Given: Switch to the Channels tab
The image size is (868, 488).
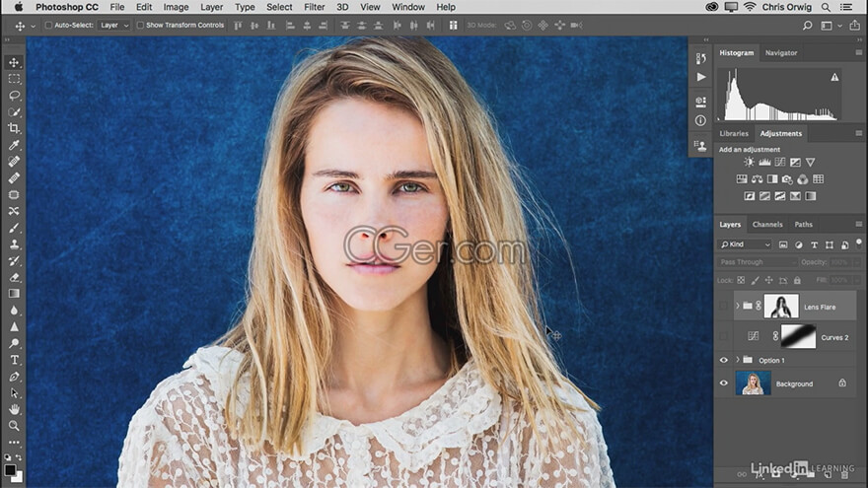Looking at the screenshot, I should [767, 224].
